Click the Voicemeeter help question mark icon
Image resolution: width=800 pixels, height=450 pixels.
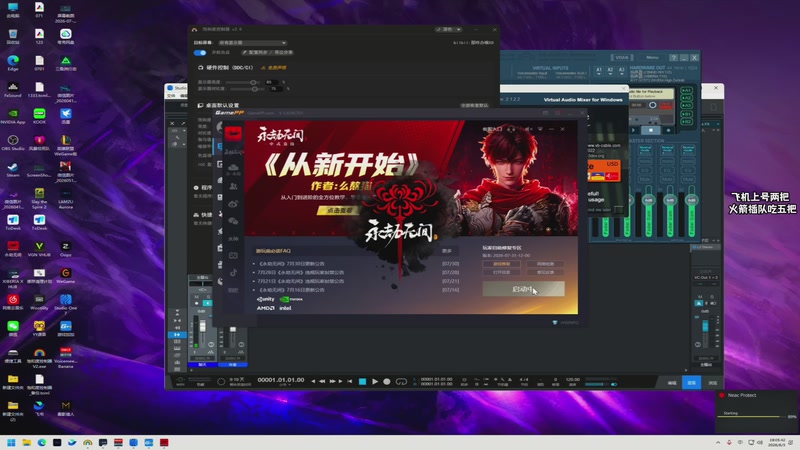coord(673,58)
